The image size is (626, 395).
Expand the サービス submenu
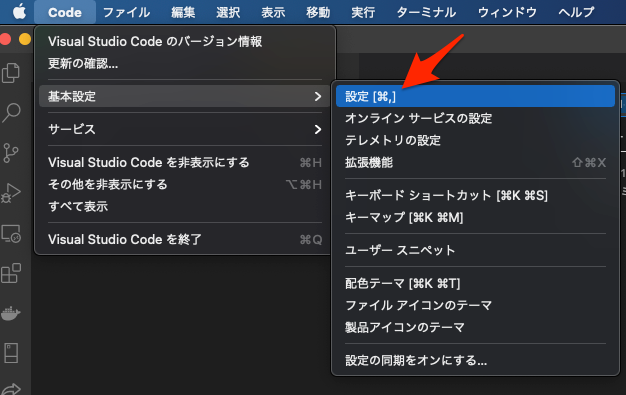pos(184,129)
